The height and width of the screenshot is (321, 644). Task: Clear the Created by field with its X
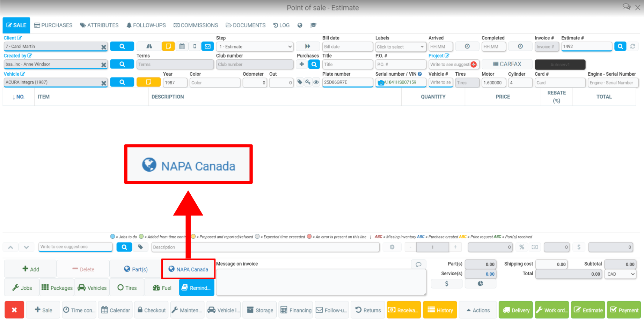(x=104, y=65)
